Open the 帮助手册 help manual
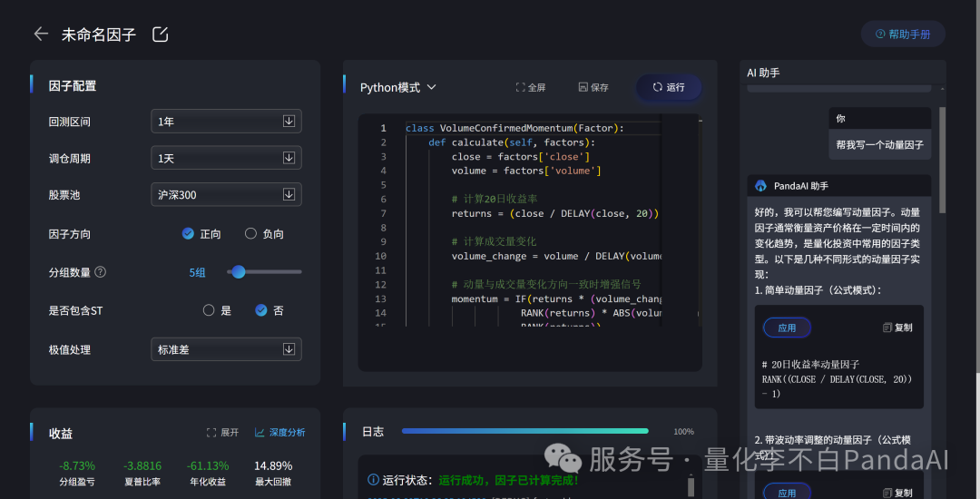 click(x=903, y=34)
